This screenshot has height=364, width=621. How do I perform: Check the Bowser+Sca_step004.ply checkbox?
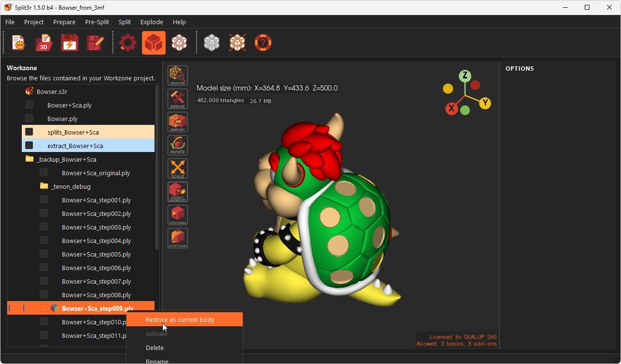44,240
